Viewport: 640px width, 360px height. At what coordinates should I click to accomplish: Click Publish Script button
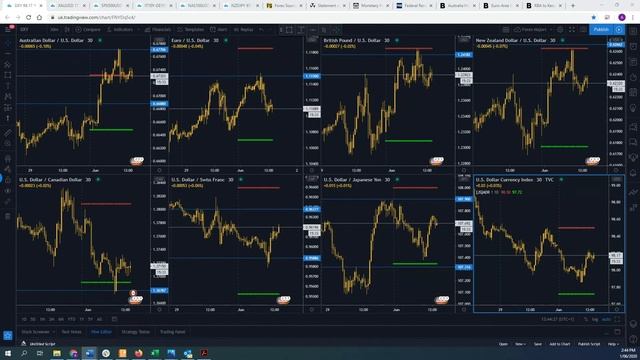coord(589,344)
